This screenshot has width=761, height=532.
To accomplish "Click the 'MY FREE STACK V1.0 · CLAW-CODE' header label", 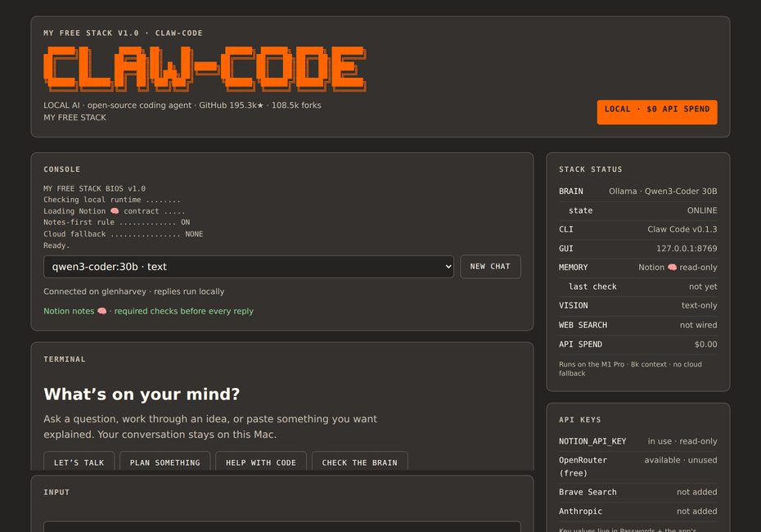I will (x=124, y=33).
